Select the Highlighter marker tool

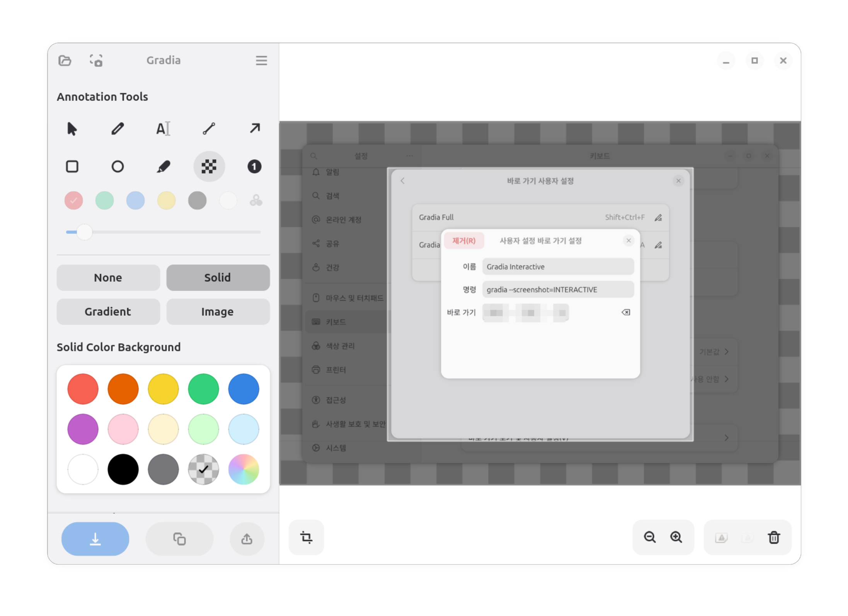163,167
